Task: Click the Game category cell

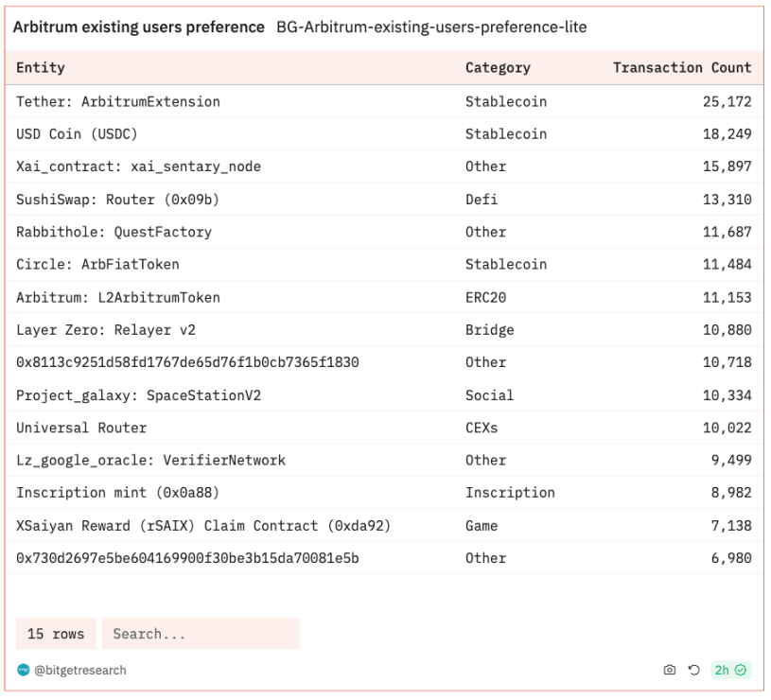Action: 482,526
